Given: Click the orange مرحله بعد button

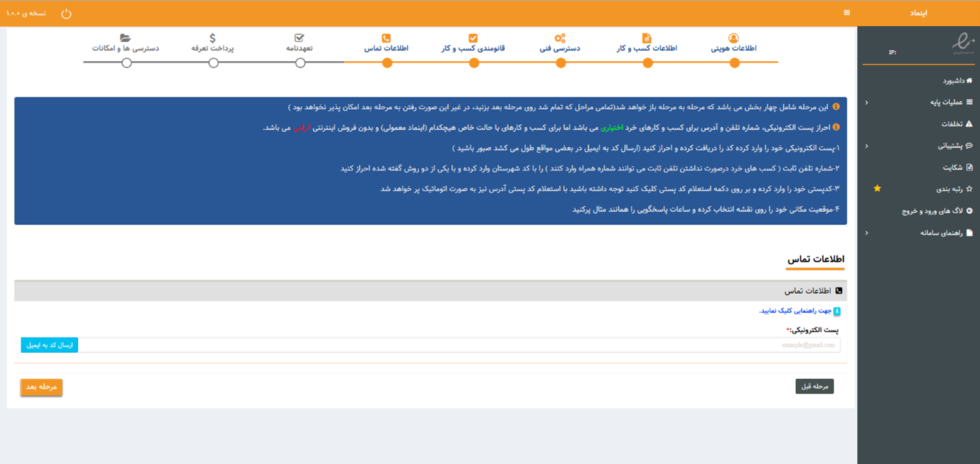Looking at the screenshot, I should 41,387.
